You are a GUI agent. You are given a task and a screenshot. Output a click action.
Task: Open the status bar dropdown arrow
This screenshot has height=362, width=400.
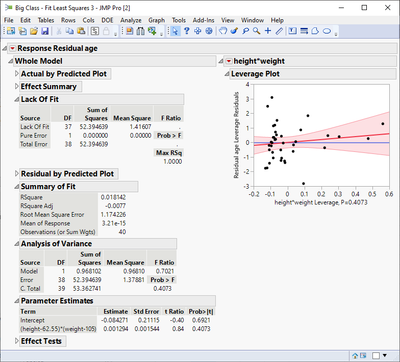click(385, 356)
